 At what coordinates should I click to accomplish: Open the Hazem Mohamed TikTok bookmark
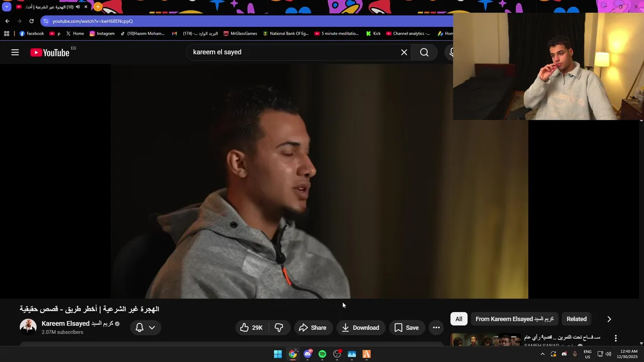(x=142, y=34)
